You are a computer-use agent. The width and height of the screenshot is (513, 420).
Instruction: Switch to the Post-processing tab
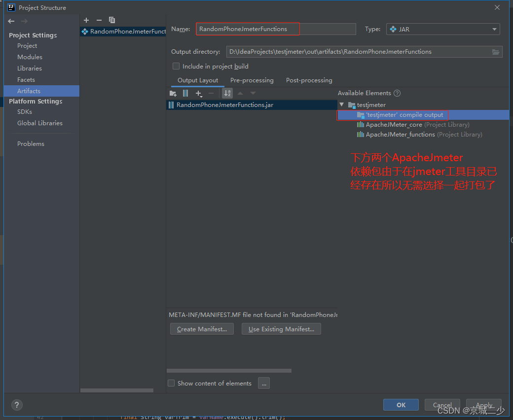(x=309, y=80)
